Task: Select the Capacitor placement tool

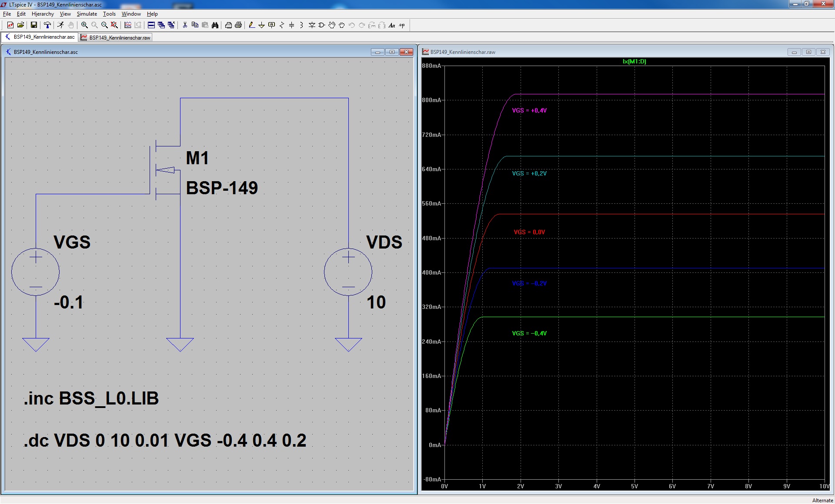Action: point(292,25)
